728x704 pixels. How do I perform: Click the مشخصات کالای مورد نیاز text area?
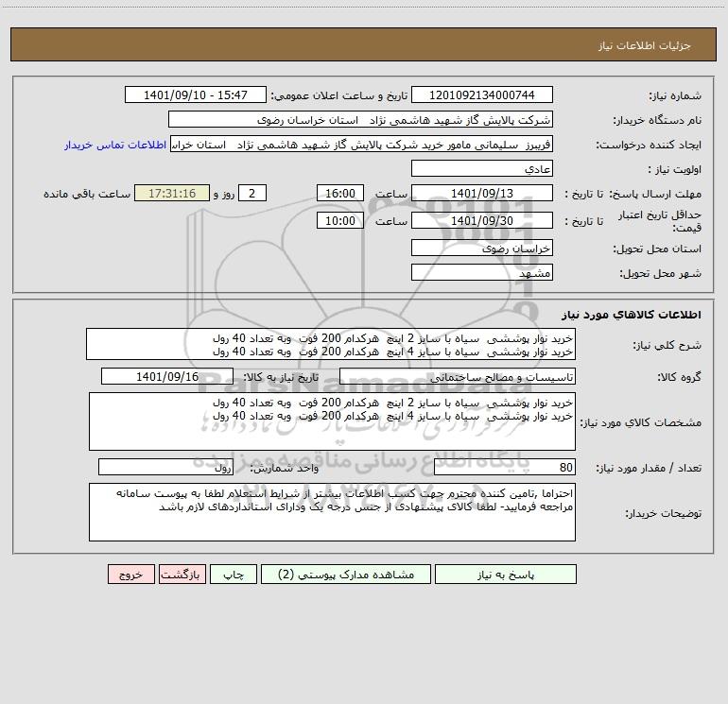click(332, 421)
